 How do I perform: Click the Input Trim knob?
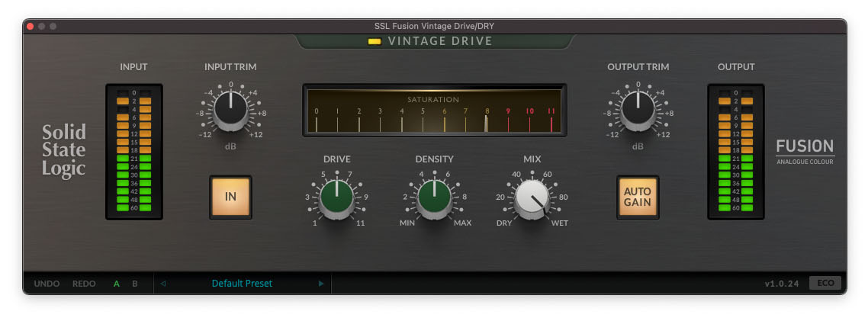pyautogui.click(x=230, y=109)
